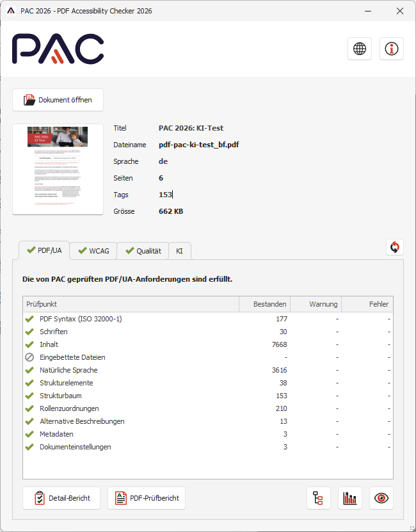Viewport: 416px width, 532px height.
Task: Click the reload document icon
Action: coord(395,247)
